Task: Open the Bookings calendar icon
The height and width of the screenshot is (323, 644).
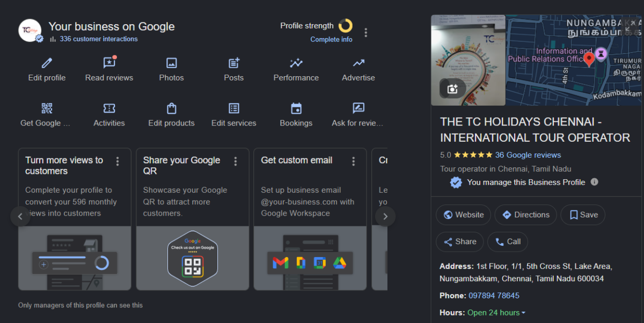Action: tap(296, 108)
